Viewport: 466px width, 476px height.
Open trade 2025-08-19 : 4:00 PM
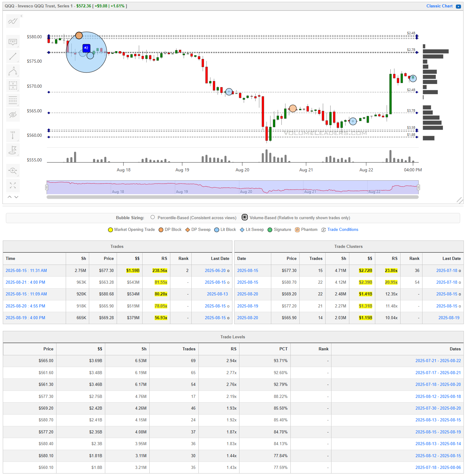coord(25,318)
